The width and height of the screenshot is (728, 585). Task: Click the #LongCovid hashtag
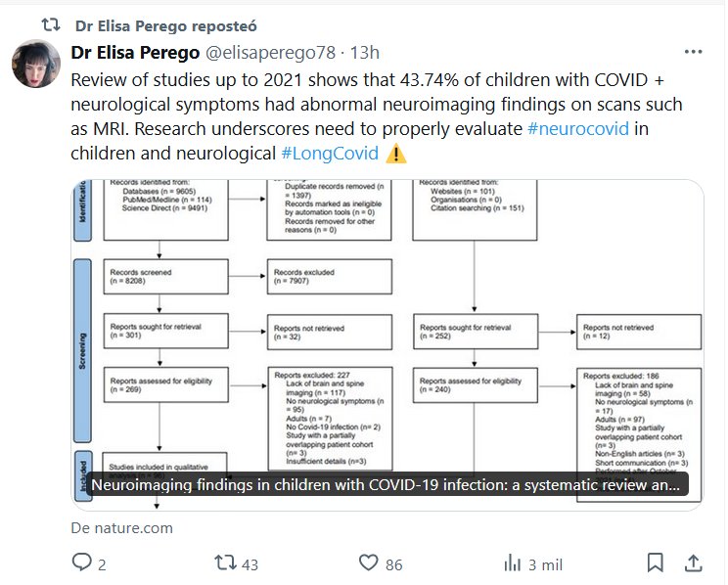329,154
